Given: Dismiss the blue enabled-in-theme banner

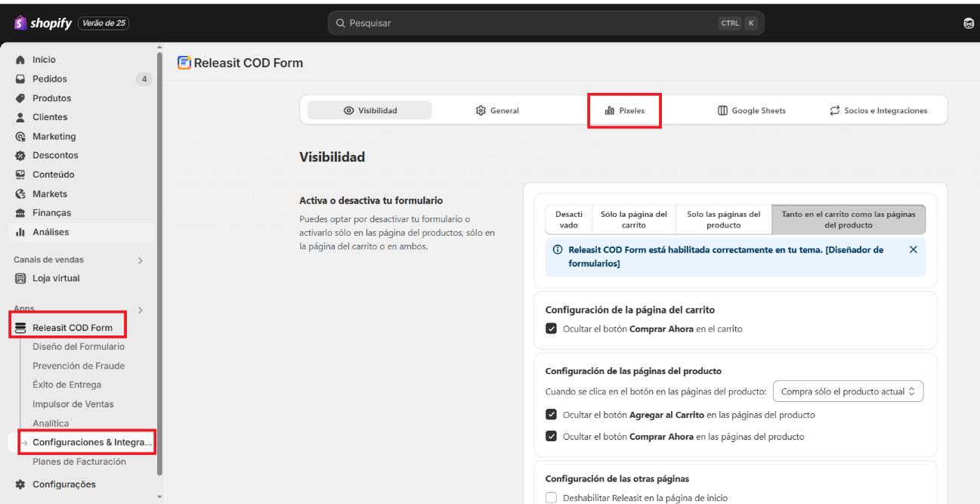Looking at the screenshot, I should coord(913,249).
